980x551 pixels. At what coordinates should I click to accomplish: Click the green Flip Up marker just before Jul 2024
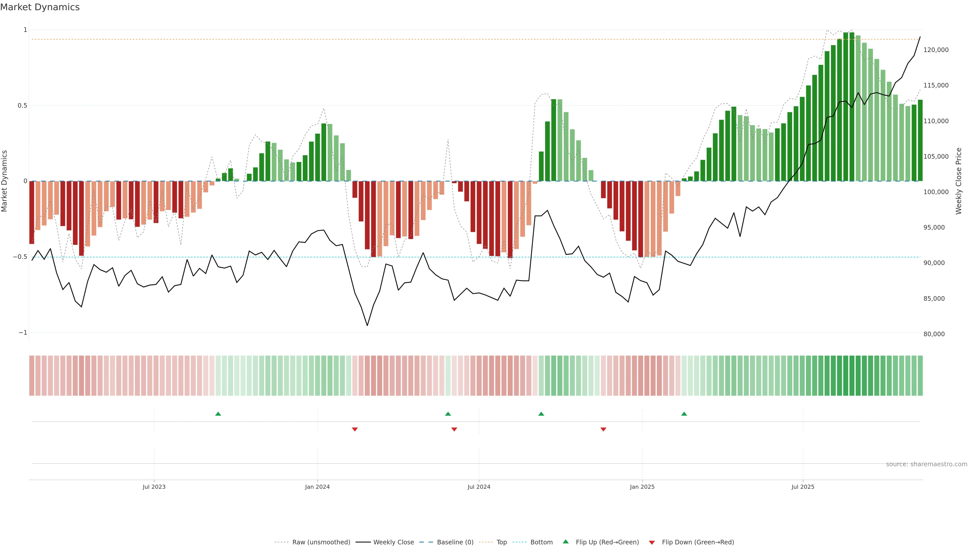coord(448,414)
